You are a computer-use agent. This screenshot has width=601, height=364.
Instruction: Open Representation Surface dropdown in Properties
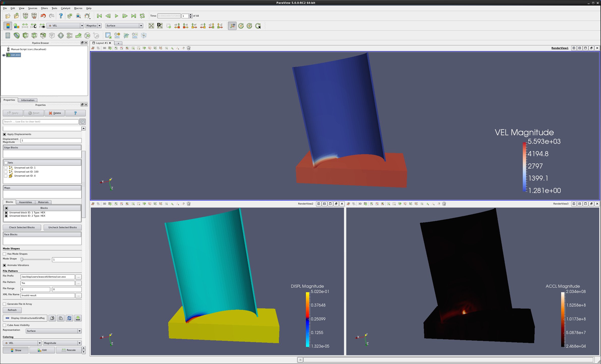[53, 331]
